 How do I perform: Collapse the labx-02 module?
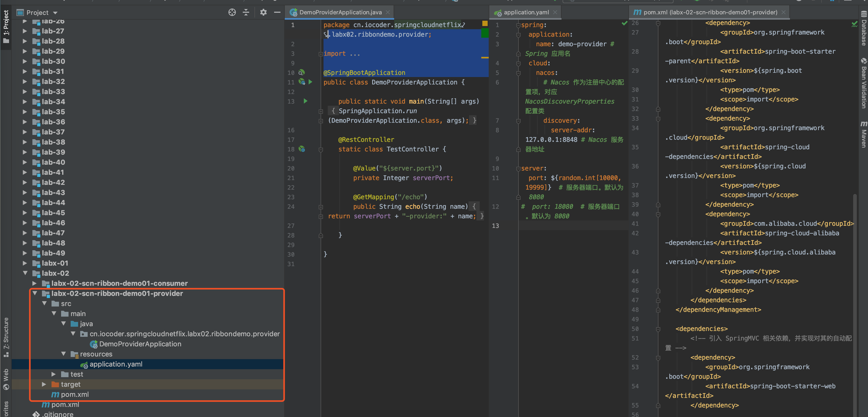coord(25,273)
